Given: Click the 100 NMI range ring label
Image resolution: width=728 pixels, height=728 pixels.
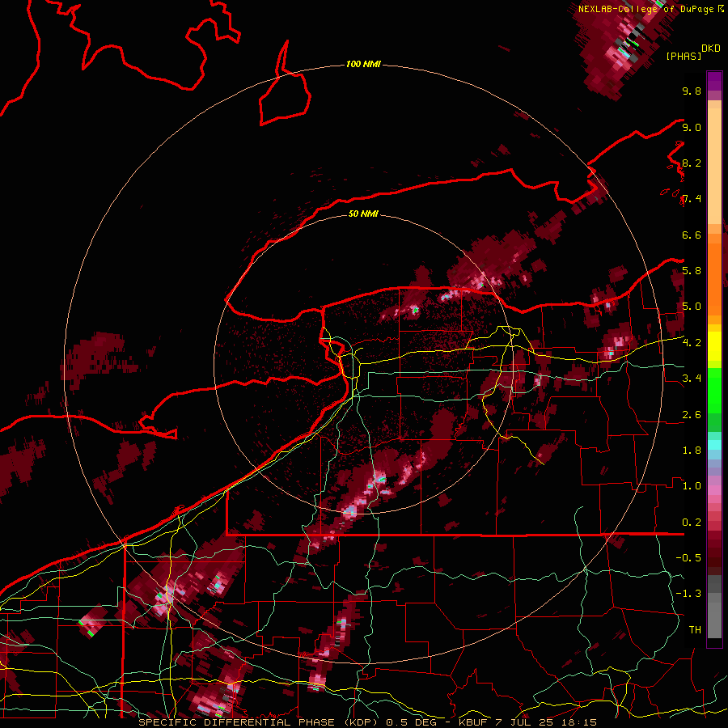Looking at the screenshot, I should point(363,64).
